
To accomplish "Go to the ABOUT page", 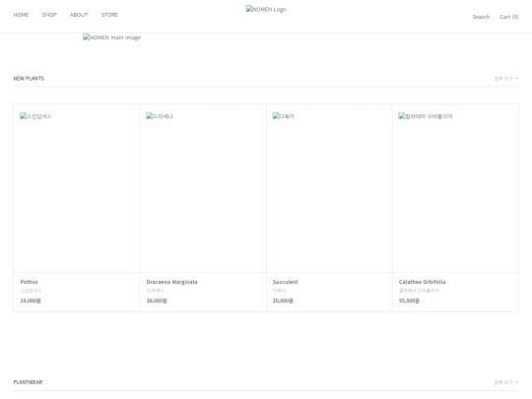I will [x=79, y=15].
